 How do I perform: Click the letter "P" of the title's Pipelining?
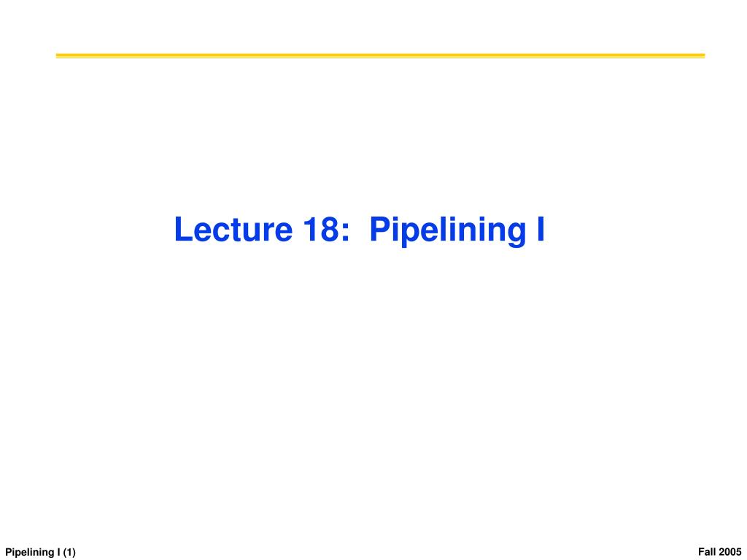(x=379, y=230)
